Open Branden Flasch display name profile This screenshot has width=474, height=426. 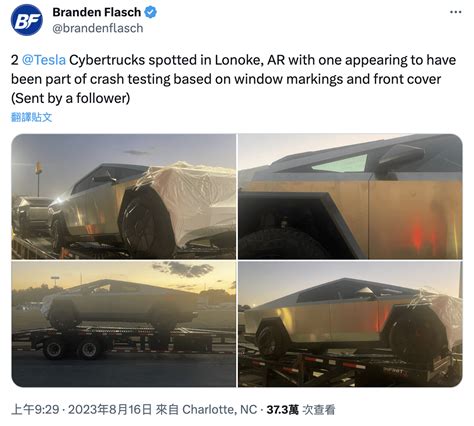click(x=97, y=12)
